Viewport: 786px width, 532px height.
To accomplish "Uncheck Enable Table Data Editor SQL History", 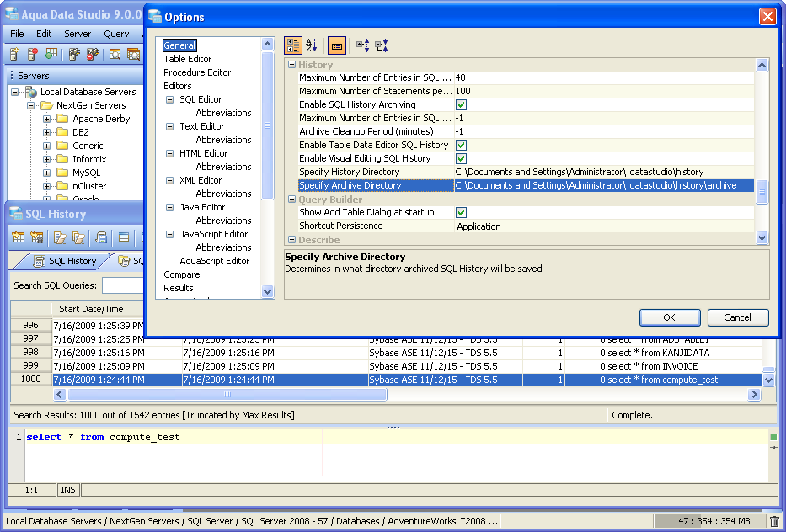I will [x=461, y=146].
